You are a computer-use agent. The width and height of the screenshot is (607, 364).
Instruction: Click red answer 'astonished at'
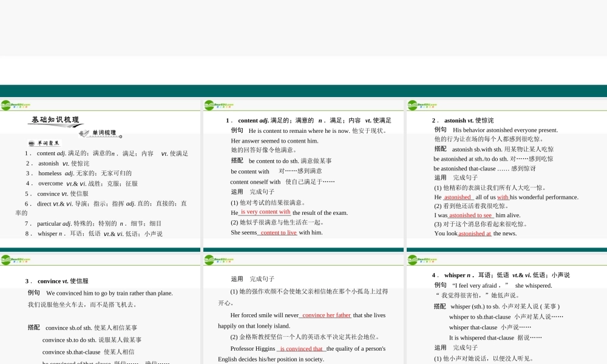click(x=475, y=233)
